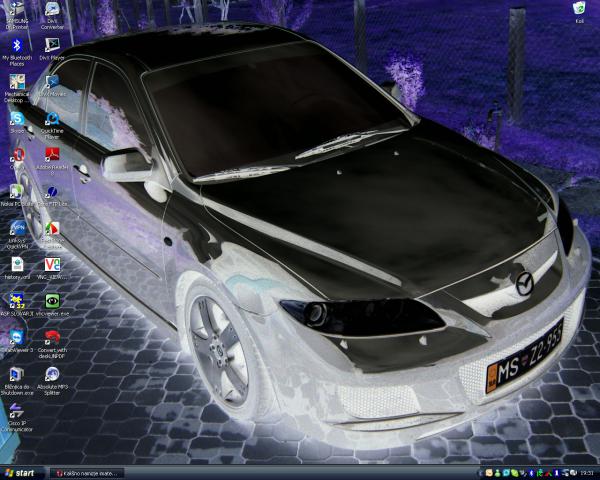Open the DivX Converter icon
The width and height of the screenshot is (600, 480).
coord(52,10)
